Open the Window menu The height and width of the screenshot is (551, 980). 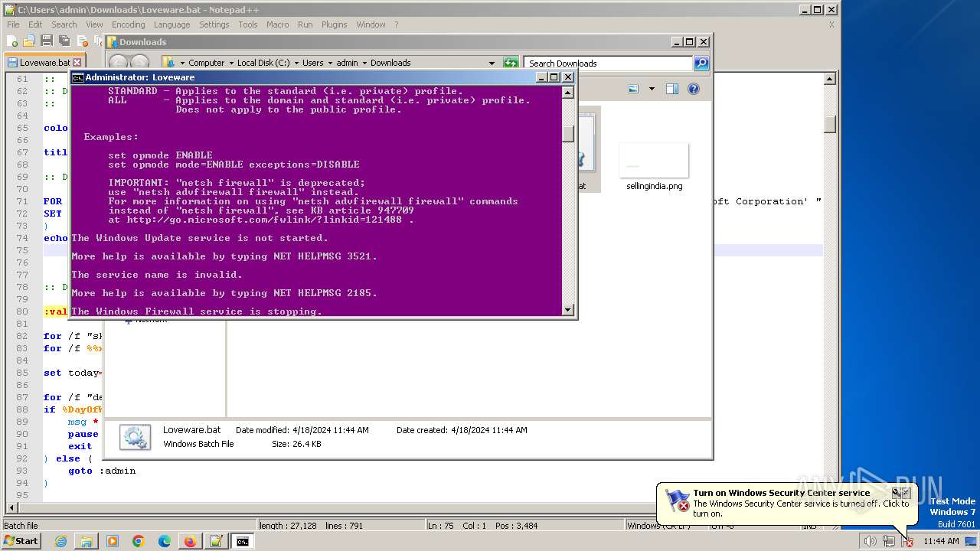click(371, 24)
